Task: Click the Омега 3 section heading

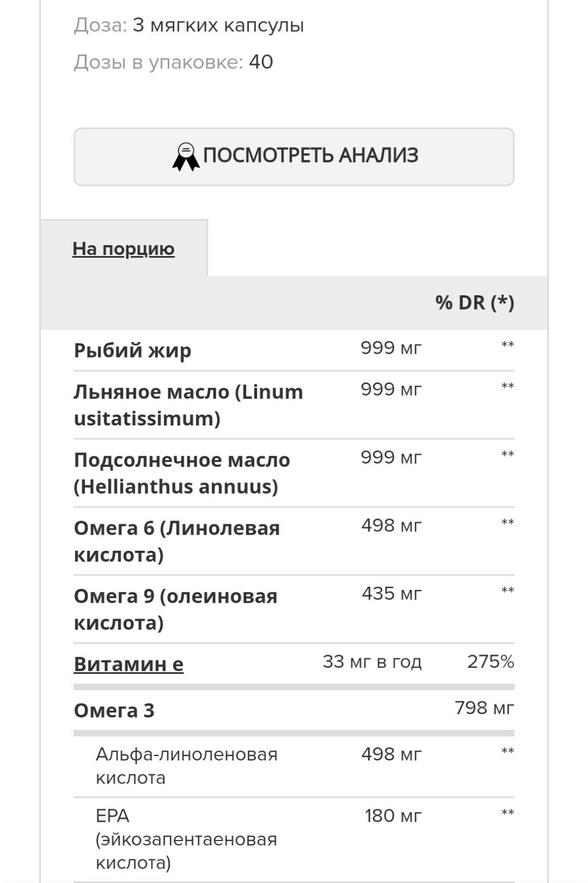Action: pyautogui.click(x=114, y=710)
